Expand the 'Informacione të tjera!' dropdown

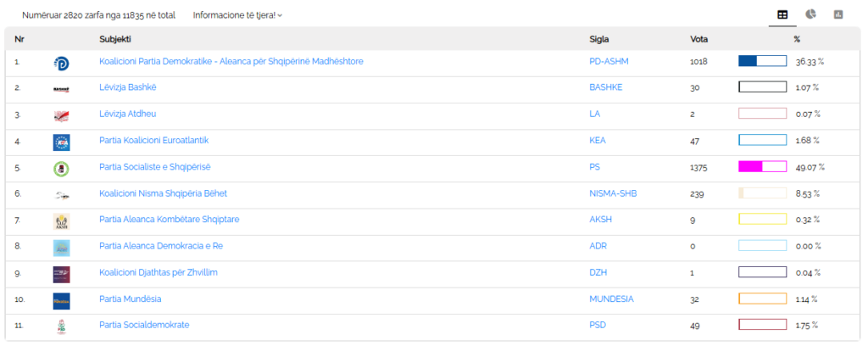(x=237, y=15)
